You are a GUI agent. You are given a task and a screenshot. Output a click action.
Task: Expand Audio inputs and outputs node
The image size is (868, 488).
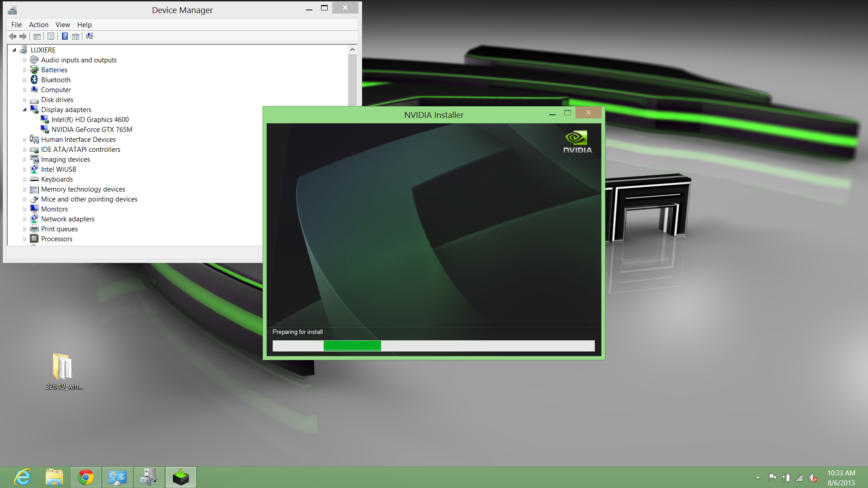[25, 60]
